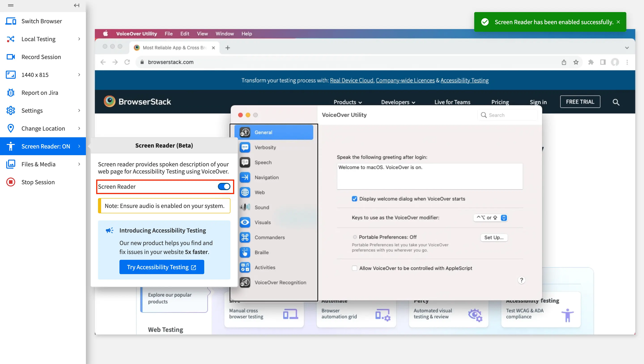Uncheck Display welcome dialog when VoiceOver starts
644x364 pixels.
(x=354, y=199)
